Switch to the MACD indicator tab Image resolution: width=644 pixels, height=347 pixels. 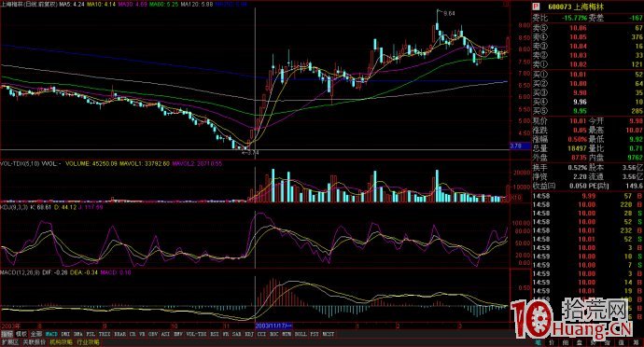click(x=51, y=334)
